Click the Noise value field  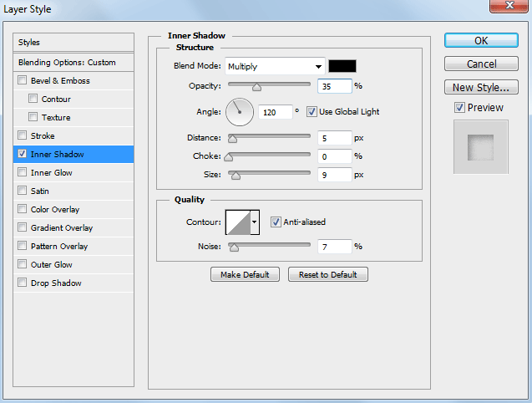pyautogui.click(x=335, y=247)
